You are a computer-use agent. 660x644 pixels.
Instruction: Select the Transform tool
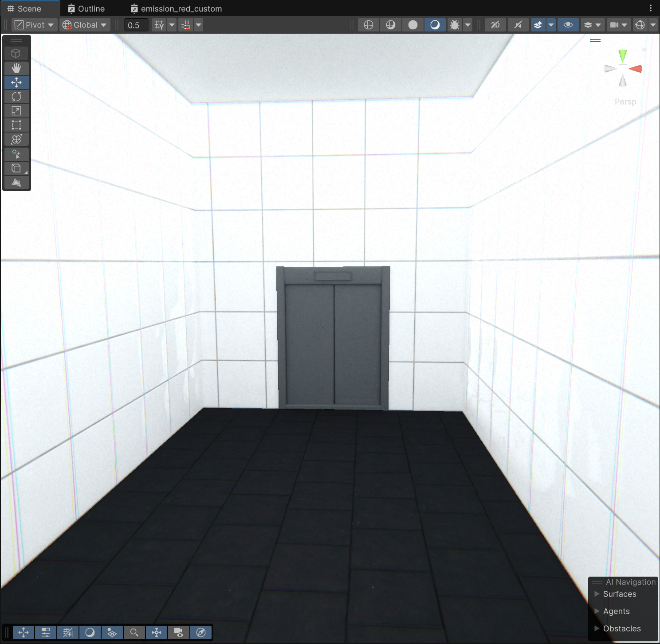(16, 139)
